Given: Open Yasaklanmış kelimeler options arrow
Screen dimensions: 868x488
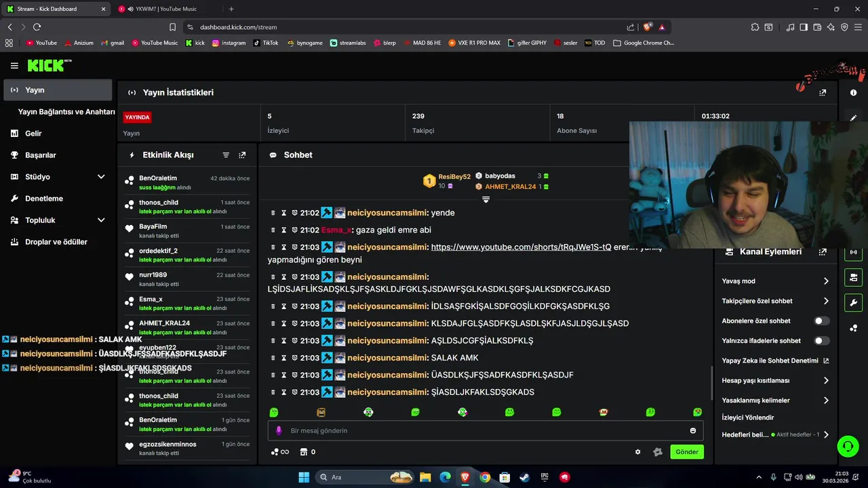Looking at the screenshot, I should [826, 401].
